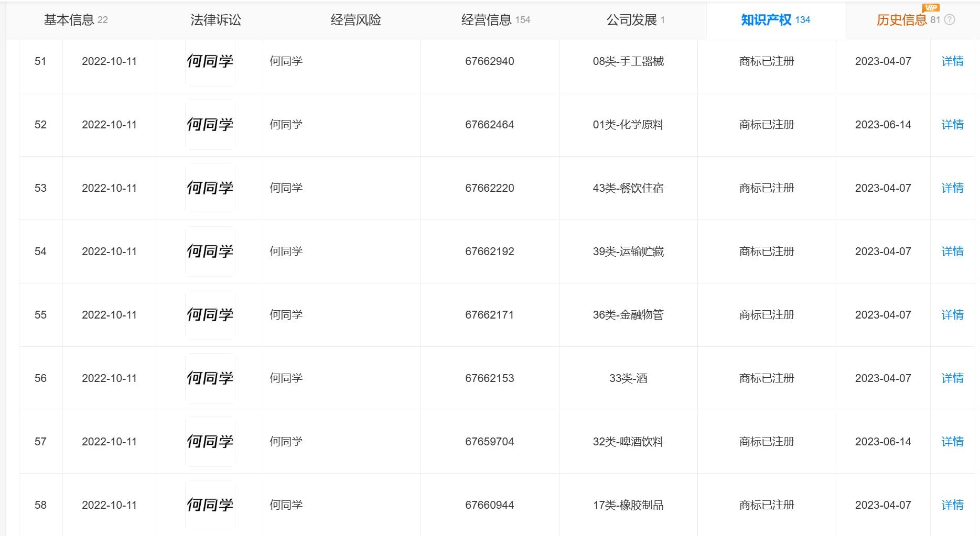This screenshot has height=536, width=980.
Task: Open the 基本信息 tab
Action: click(x=76, y=20)
